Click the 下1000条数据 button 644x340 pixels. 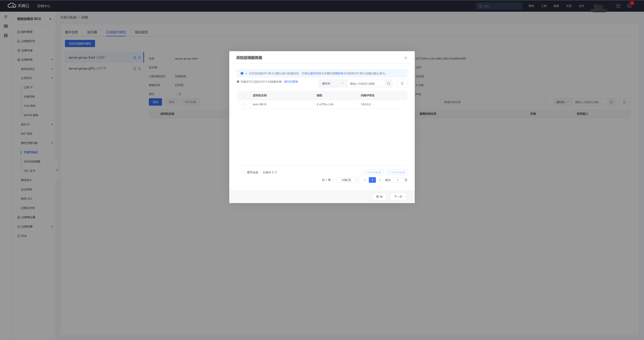(397, 172)
